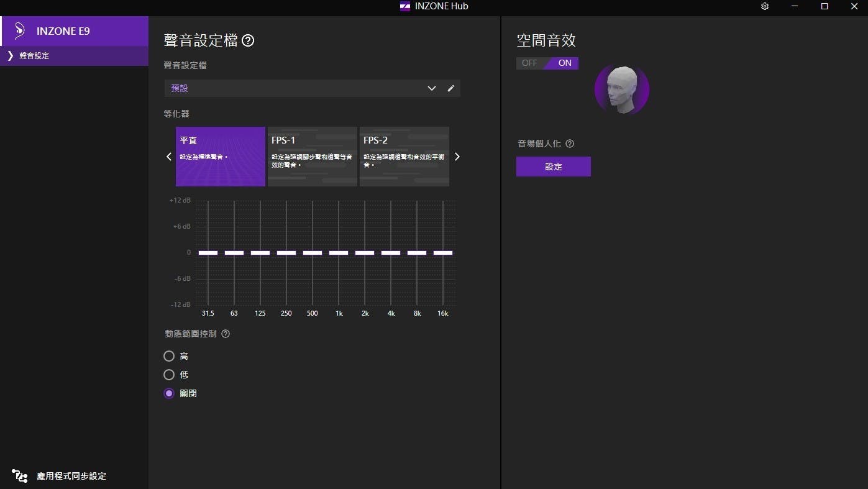Click help icon next to 動態範圍控制

[x=226, y=334]
